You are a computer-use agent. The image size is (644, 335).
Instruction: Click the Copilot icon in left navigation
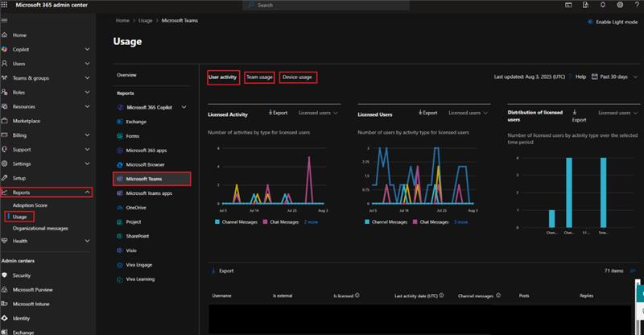click(x=5, y=49)
